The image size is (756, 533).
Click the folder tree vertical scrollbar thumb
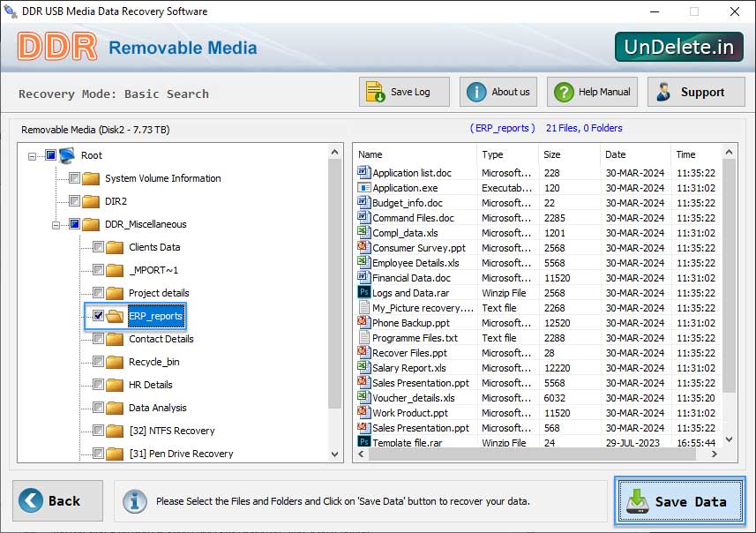pos(334,283)
